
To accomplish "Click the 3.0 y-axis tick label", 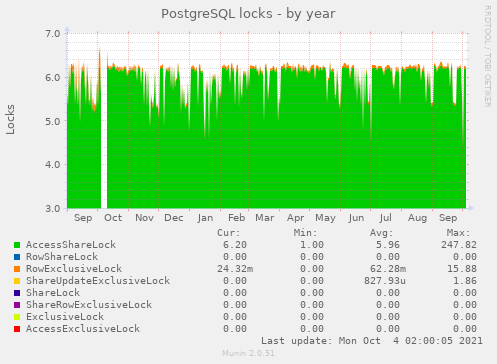I will pyautogui.click(x=53, y=209).
